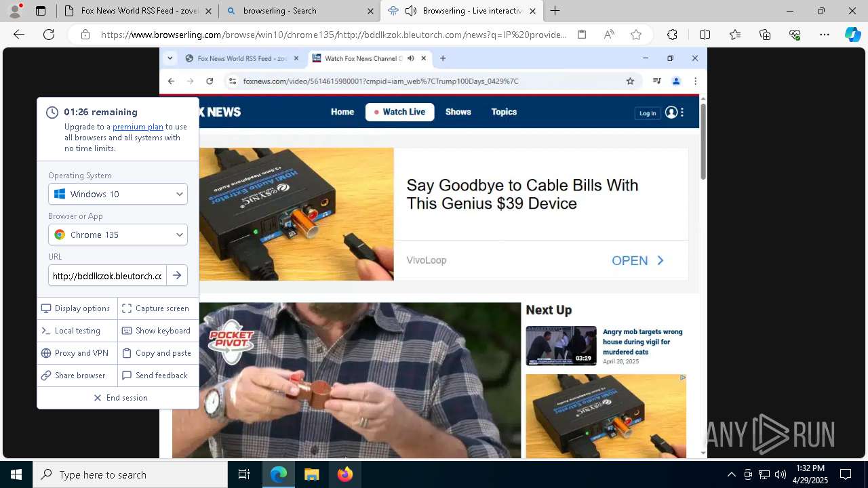Refresh the Edge page
This screenshot has width=868, height=488.
click(49, 35)
